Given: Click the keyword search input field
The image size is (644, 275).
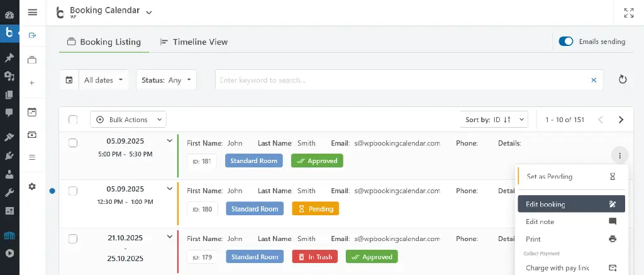Looking at the screenshot, I should pos(402,80).
